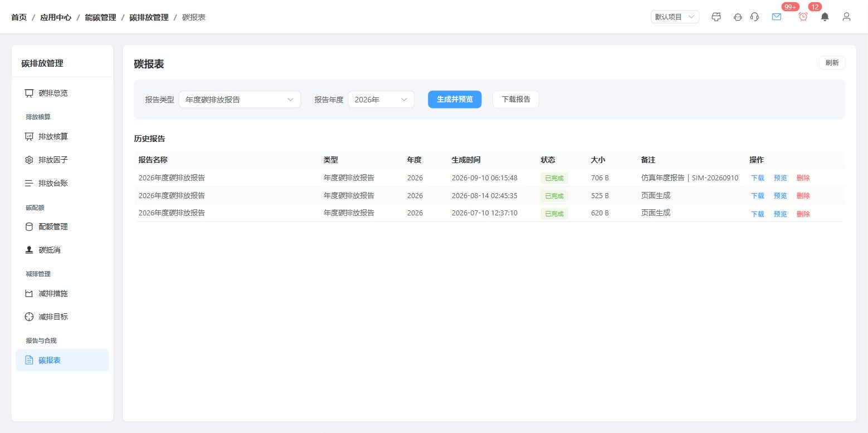The height and width of the screenshot is (433, 868).
Task: Click the 生成时间 column header
Action: coord(466,160)
